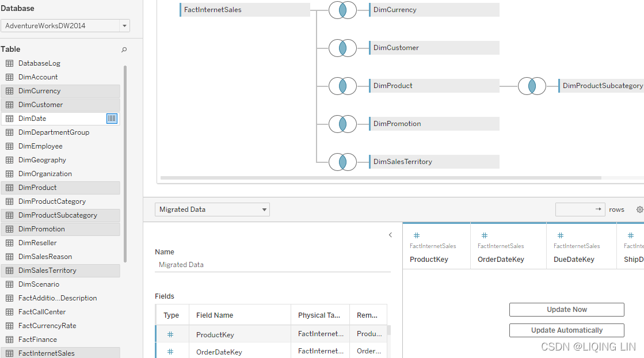Click the OrderDateKey field name cell
Viewport: 644px width, 358px height.
point(240,352)
